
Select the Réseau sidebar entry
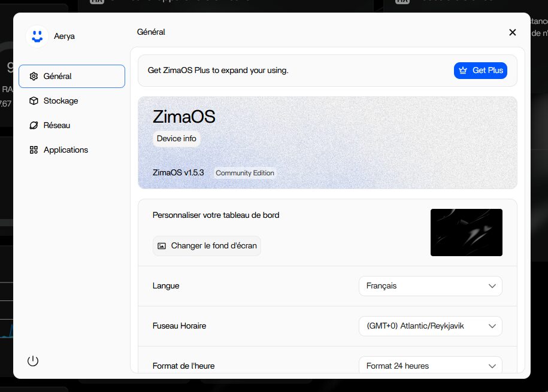click(x=57, y=125)
